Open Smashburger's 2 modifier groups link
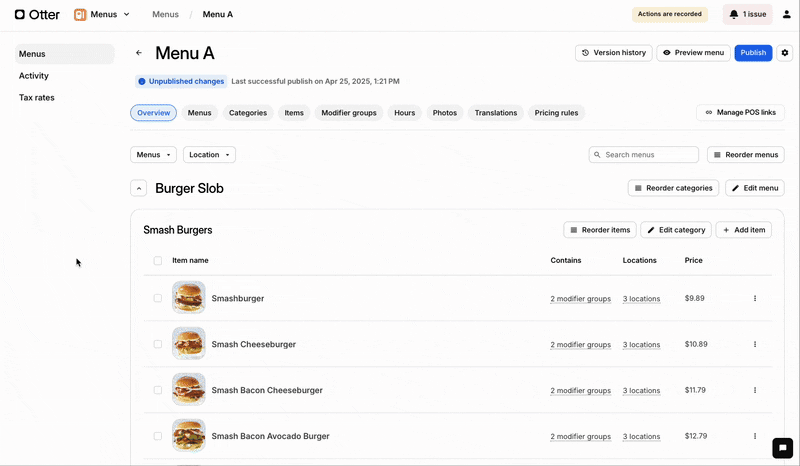This screenshot has width=800, height=466. [x=580, y=299]
